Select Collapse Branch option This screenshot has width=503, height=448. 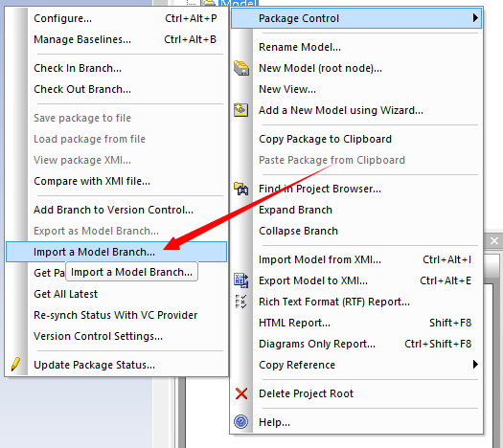point(298,231)
